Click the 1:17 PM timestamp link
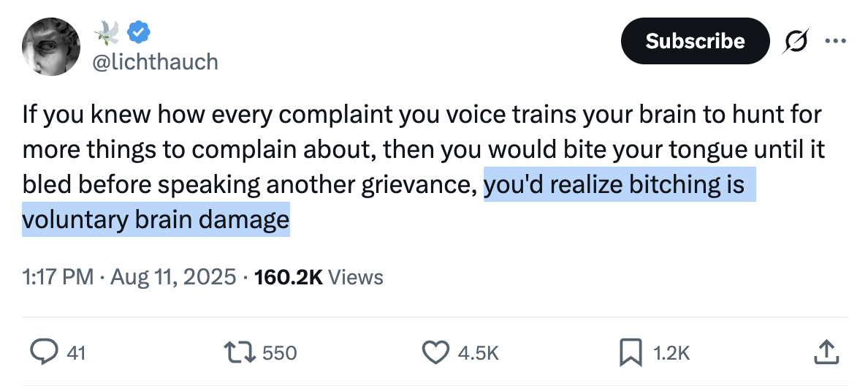Viewport: 868px width, 386px height. tap(58, 277)
